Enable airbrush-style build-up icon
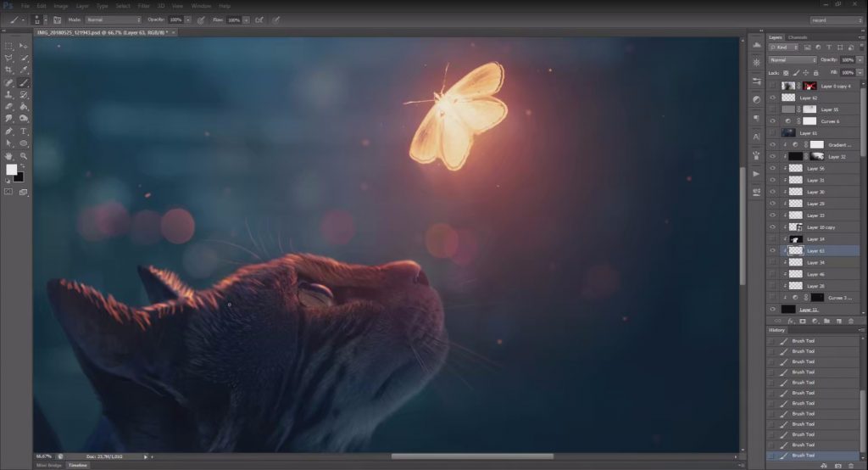Screen dimensions: 868x470 point(259,20)
